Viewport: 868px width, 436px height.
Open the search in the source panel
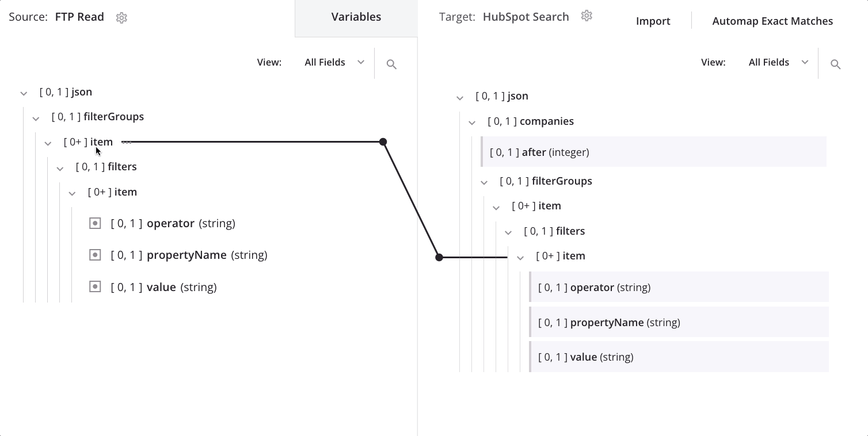(391, 64)
